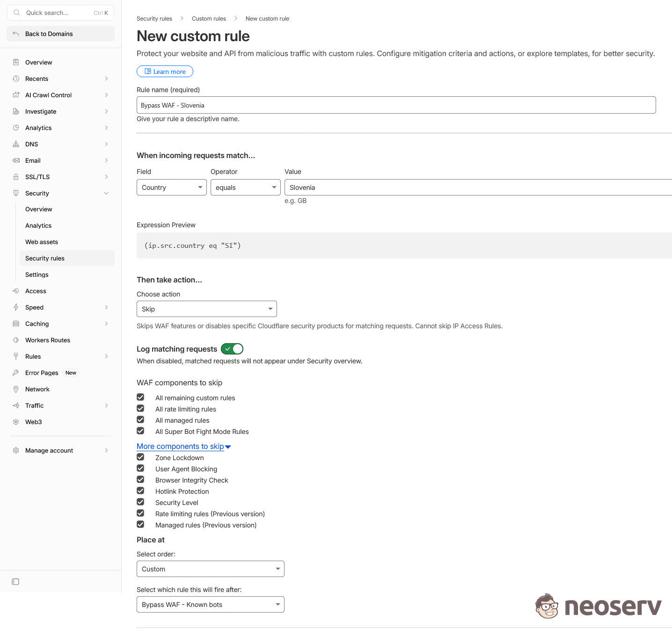672x635 pixels.
Task: Toggle the Log matching requests switch
Action: click(232, 349)
